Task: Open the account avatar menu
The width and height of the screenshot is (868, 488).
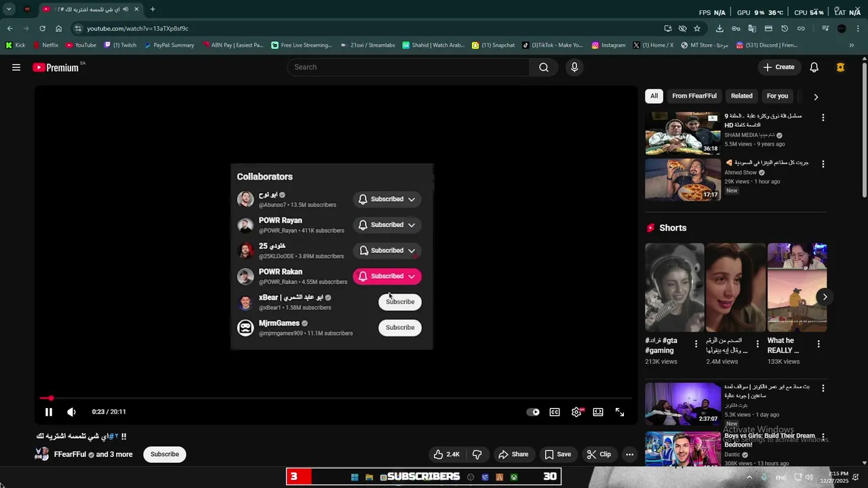Action: pyautogui.click(x=841, y=67)
